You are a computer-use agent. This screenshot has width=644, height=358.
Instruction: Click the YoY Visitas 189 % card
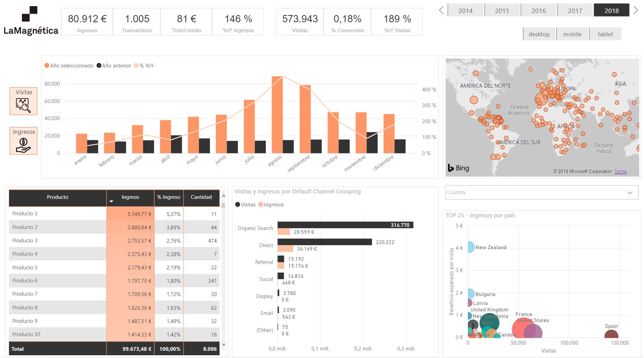coord(397,22)
